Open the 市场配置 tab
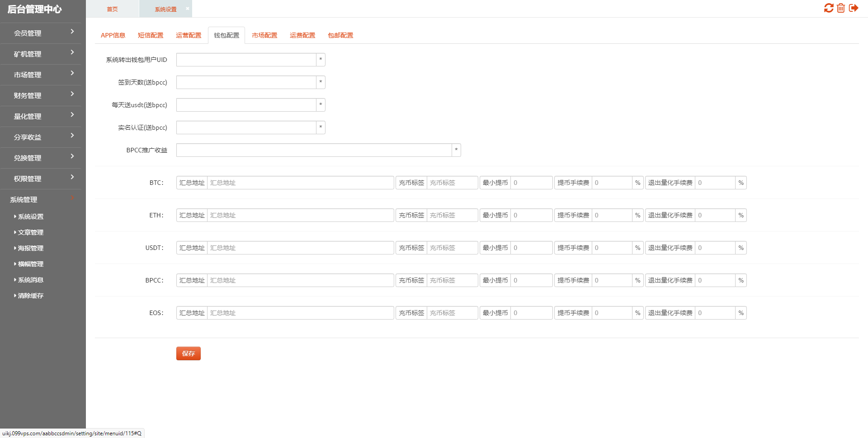The width and height of the screenshot is (868, 438). click(x=264, y=35)
